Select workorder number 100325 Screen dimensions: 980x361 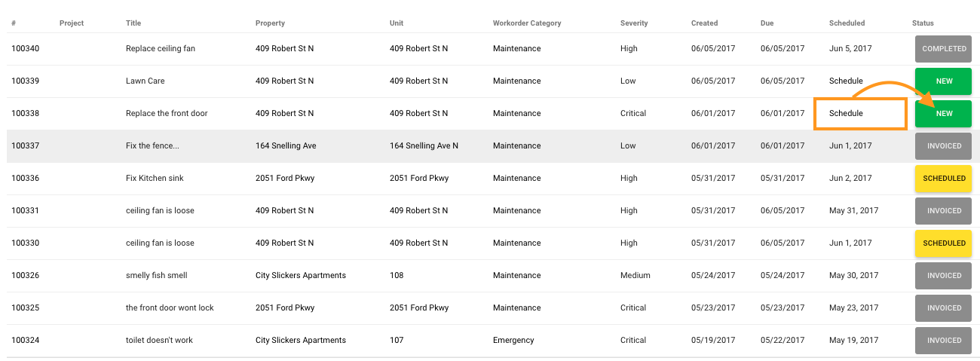click(25, 308)
